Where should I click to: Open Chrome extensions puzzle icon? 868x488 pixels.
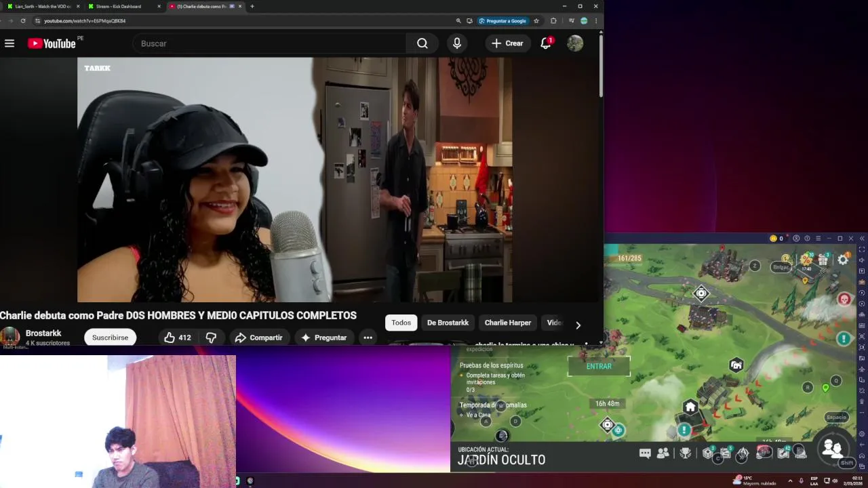[553, 21]
